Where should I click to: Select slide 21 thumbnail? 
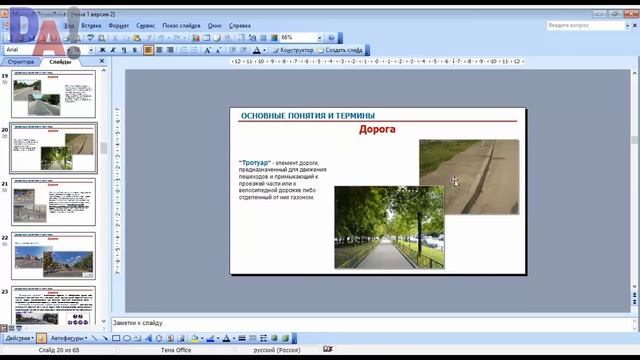[53, 202]
